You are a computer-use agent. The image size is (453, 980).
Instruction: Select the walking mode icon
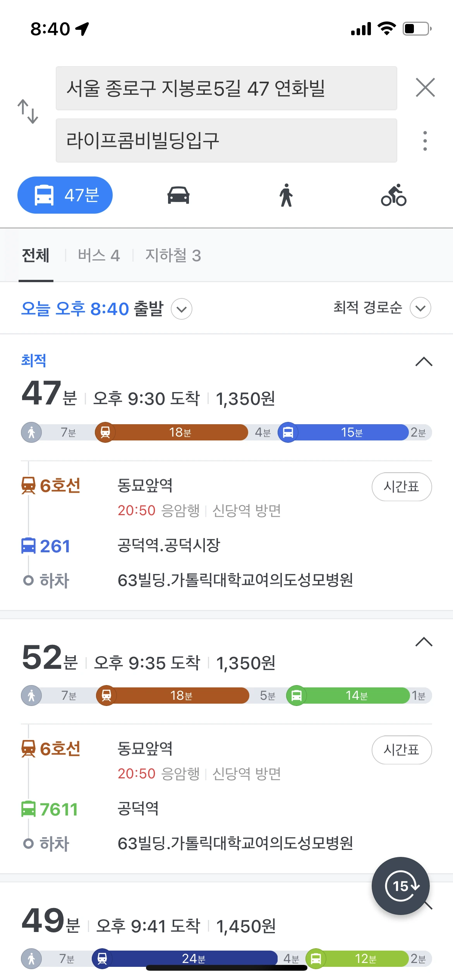point(286,195)
